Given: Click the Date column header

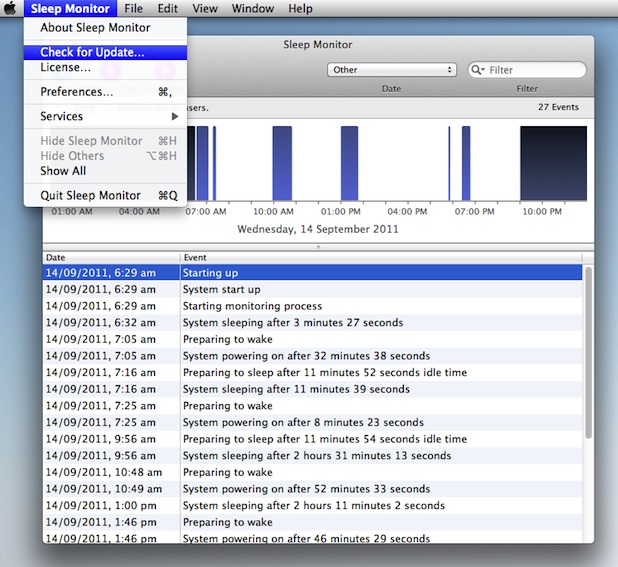Looking at the screenshot, I should tap(111, 258).
